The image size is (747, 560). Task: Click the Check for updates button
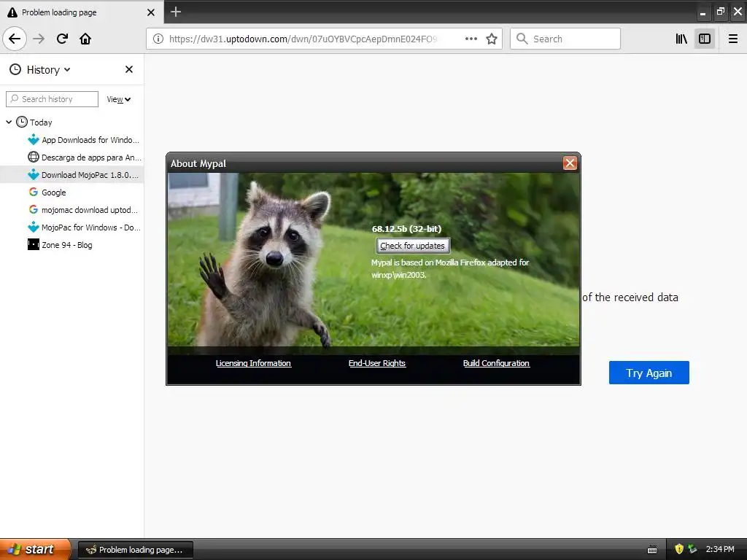[413, 246]
